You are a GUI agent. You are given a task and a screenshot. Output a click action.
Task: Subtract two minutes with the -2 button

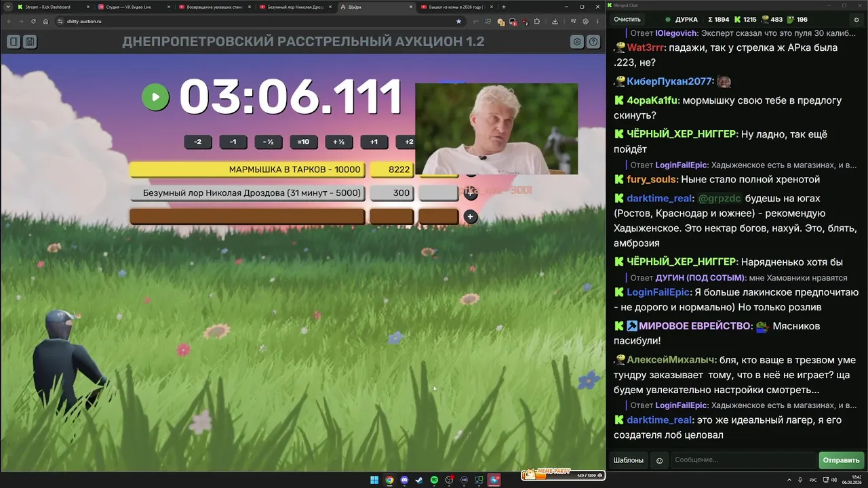198,142
